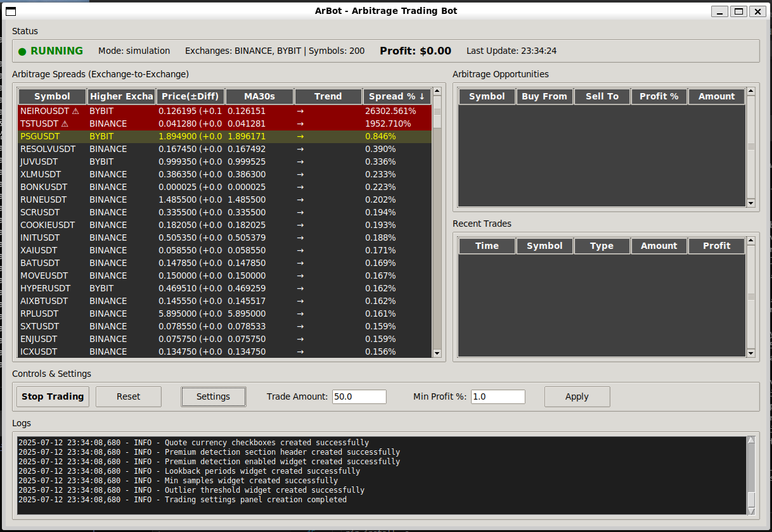This screenshot has height=532, width=772.
Task: Select the BATUSDT row
Action: (225, 263)
